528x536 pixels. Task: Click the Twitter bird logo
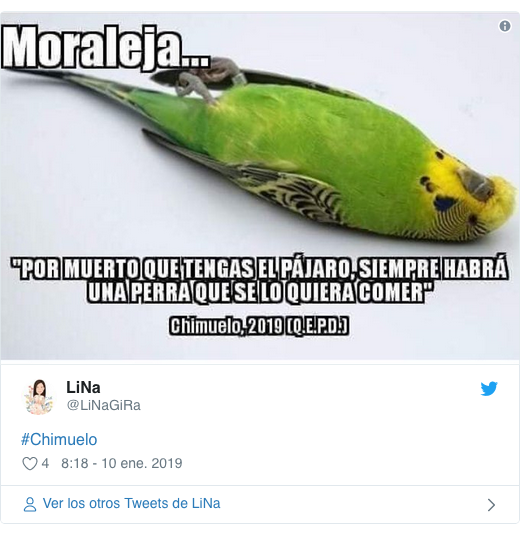[x=489, y=389]
